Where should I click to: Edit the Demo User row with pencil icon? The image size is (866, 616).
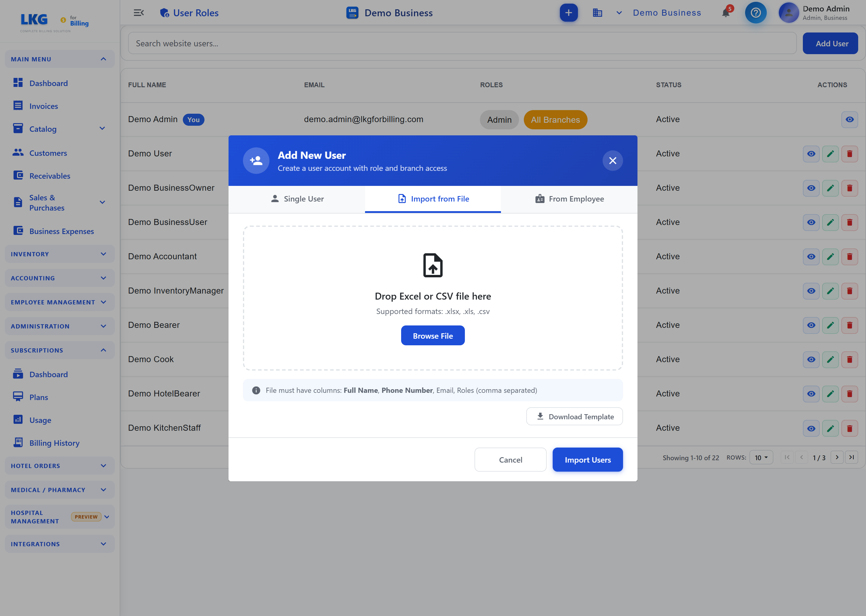pos(830,154)
